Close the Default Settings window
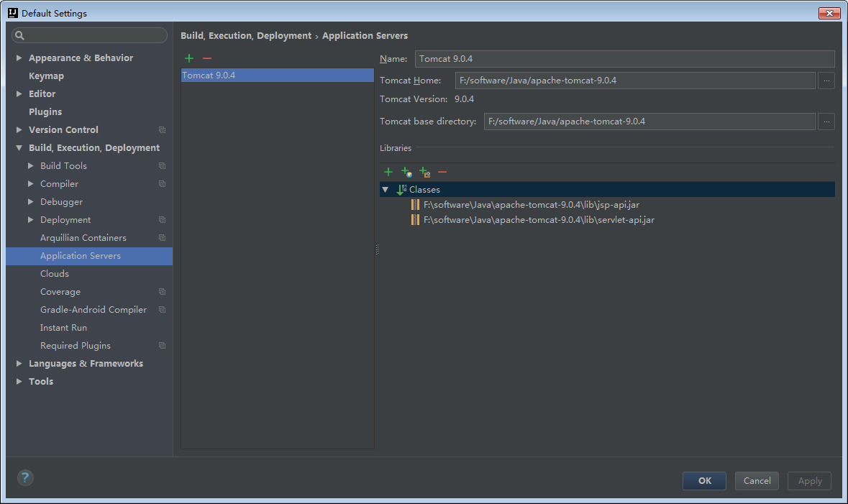Viewport: 848px width, 504px height. pos(829,13)
